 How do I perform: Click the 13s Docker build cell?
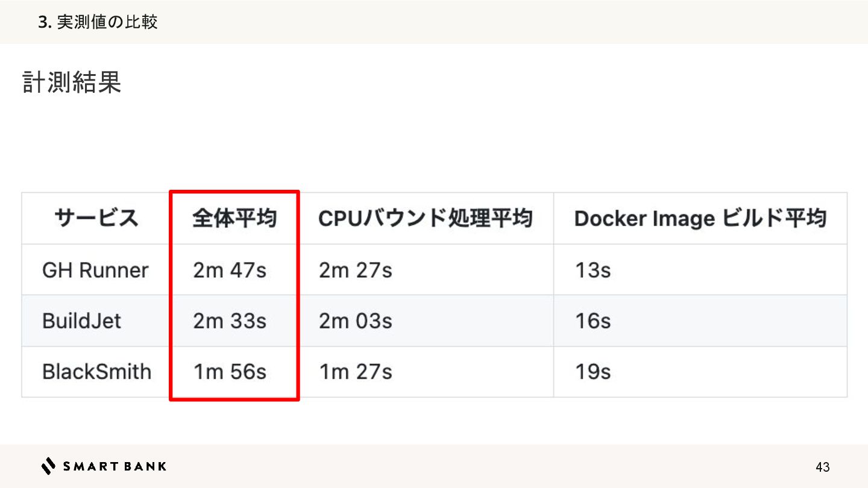click(x=593, y=270)
